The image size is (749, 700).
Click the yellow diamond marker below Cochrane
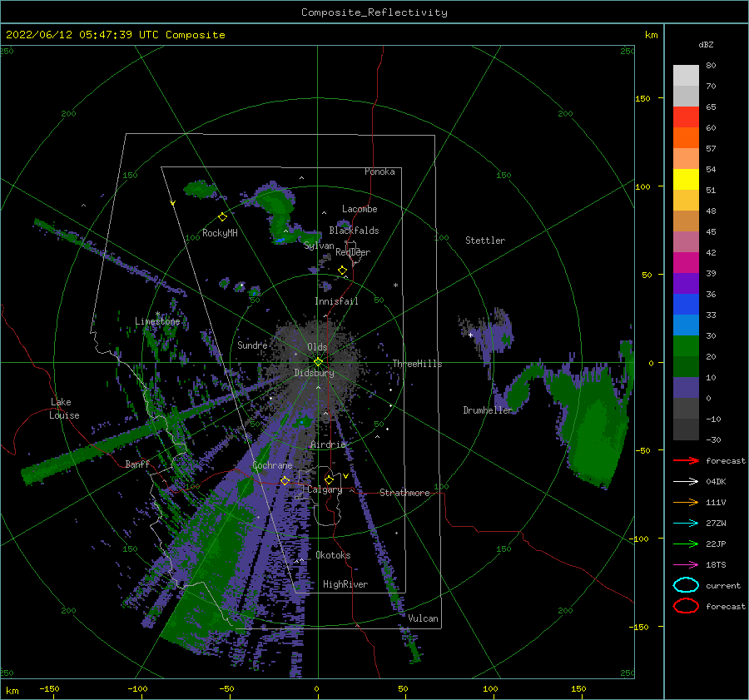tap(285, 480)
